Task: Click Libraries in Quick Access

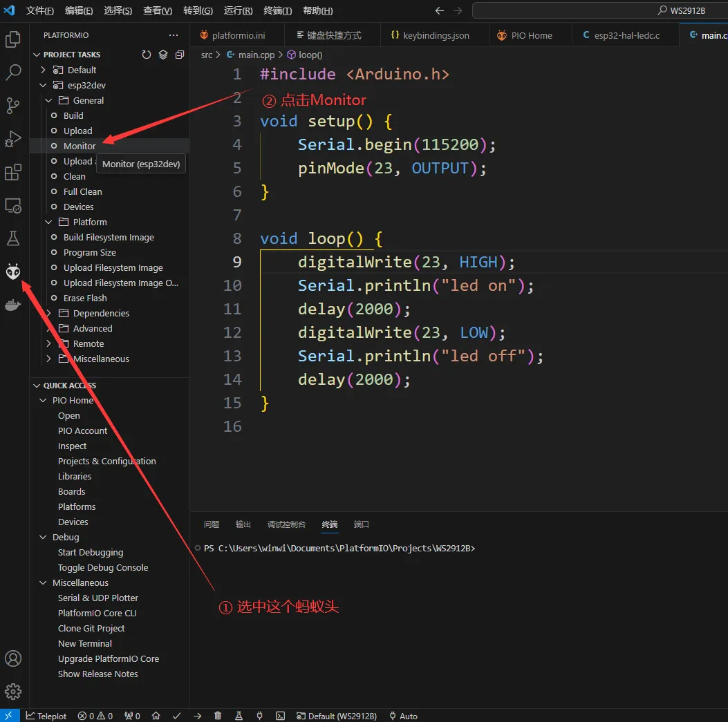Action: coord(74,476)
